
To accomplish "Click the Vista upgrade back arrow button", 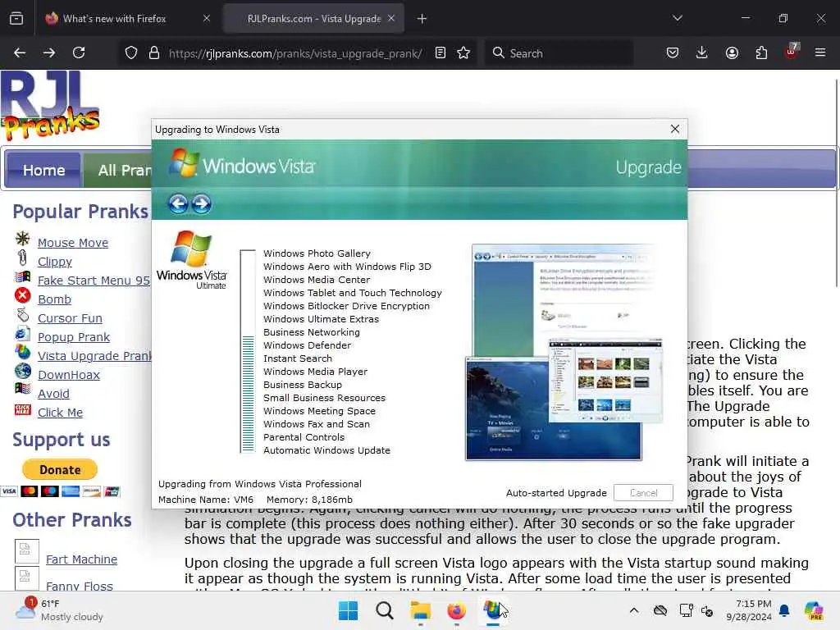I will (x=178, y=203).
